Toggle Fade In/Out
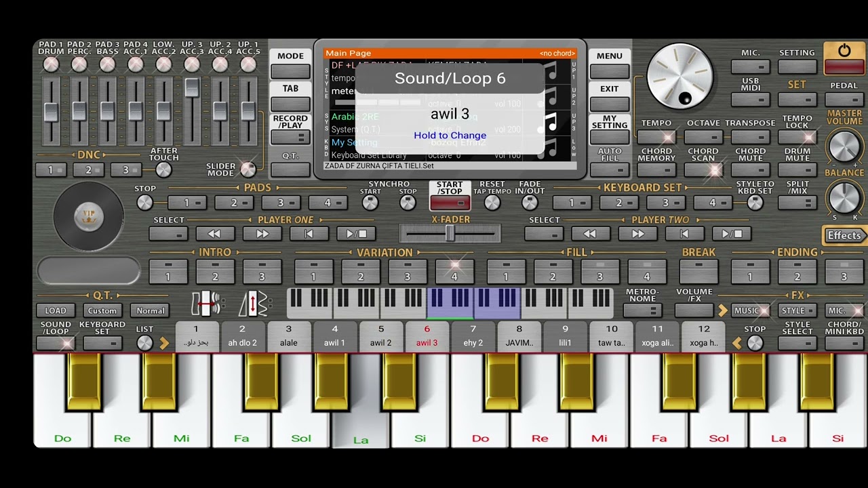This screenshot has width=868, height=488. [x=530, y=203]
